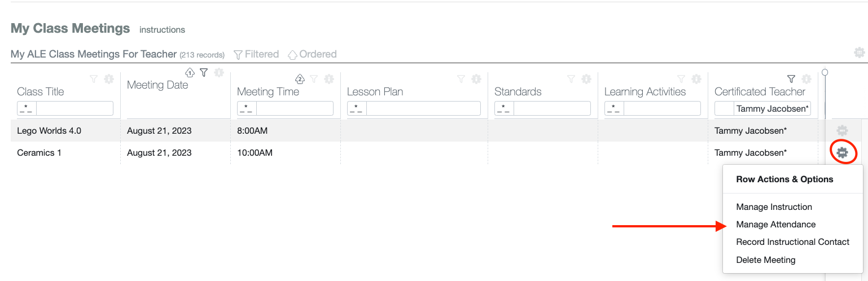Choose Record Instructional Contact menu item
The width and height of the screenshot is (868, 281).
click(792, 242)
